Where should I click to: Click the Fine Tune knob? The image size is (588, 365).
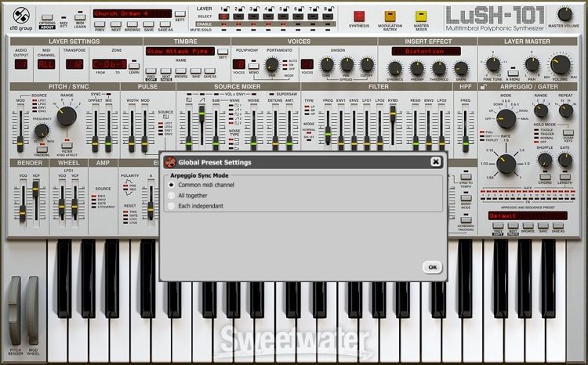click(x=493, y=64)
